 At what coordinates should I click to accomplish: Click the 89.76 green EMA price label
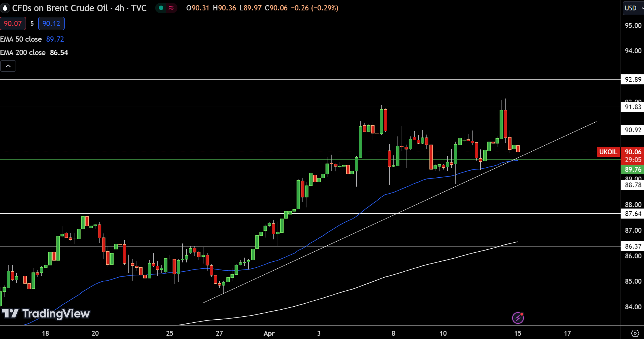[633, 169]
